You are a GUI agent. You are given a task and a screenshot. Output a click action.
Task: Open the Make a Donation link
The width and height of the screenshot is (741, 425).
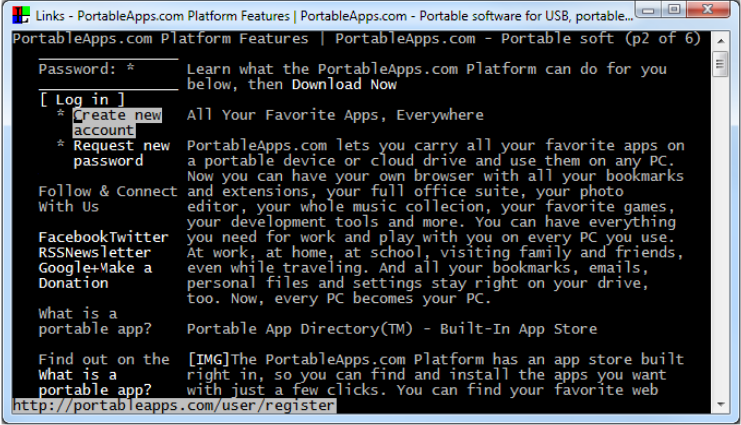[x=95, y=275]
